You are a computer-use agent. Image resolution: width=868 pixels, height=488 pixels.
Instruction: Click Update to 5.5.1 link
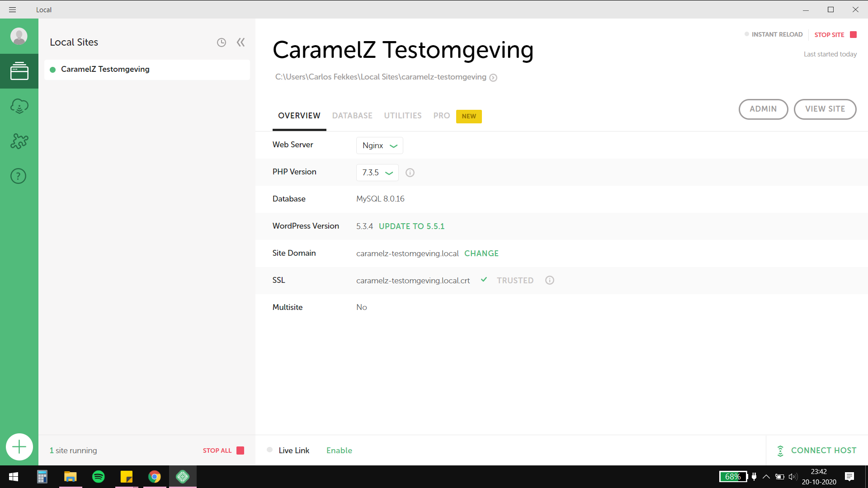click(411, 226)
